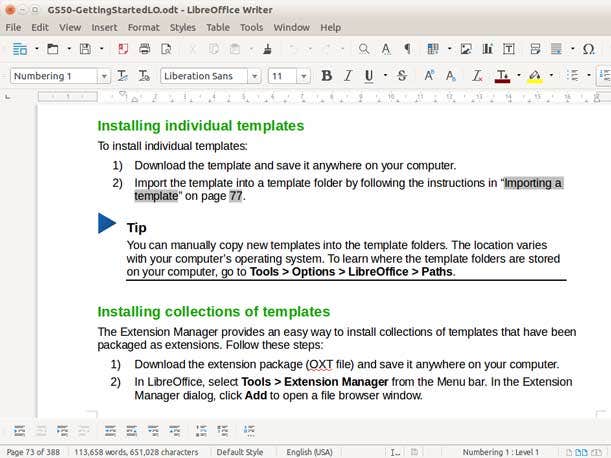Open Find & Replace magnifier icon
Viewport: 611px width, 458px height.
(364, 48)
